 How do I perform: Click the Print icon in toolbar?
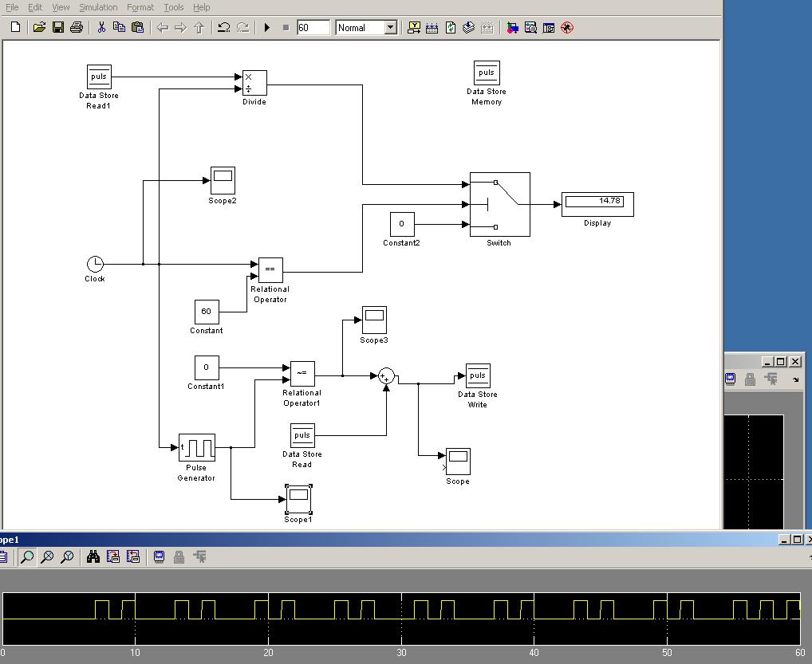coord(77,27)
